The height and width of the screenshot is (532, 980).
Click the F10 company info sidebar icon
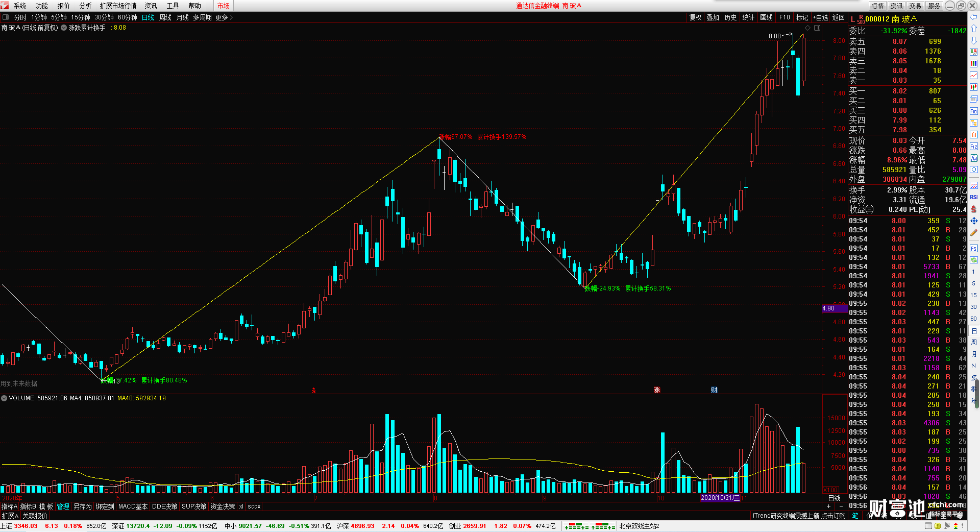tap(974, 111)
